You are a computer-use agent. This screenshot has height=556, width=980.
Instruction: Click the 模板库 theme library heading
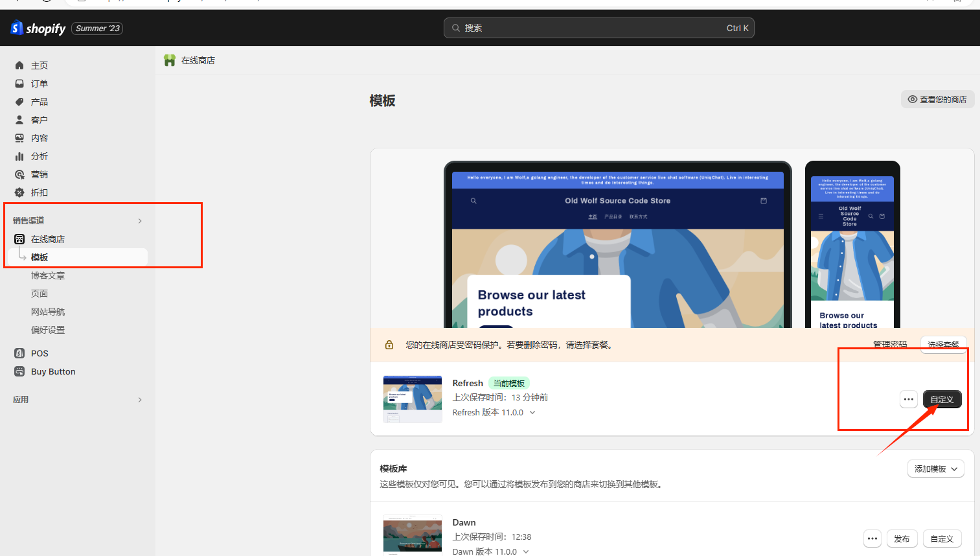(x=393, y=469)
